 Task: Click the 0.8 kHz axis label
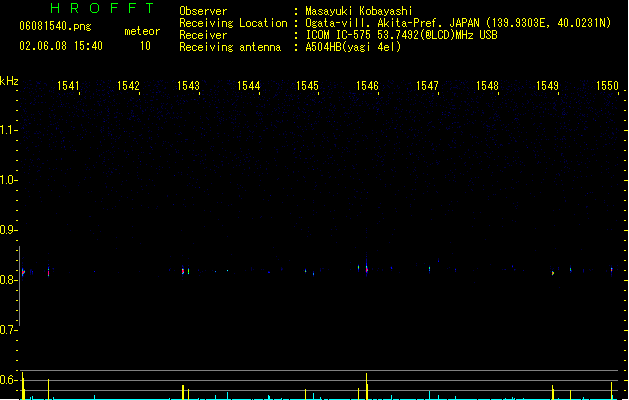pyautogui.click(x=7, y=280)
